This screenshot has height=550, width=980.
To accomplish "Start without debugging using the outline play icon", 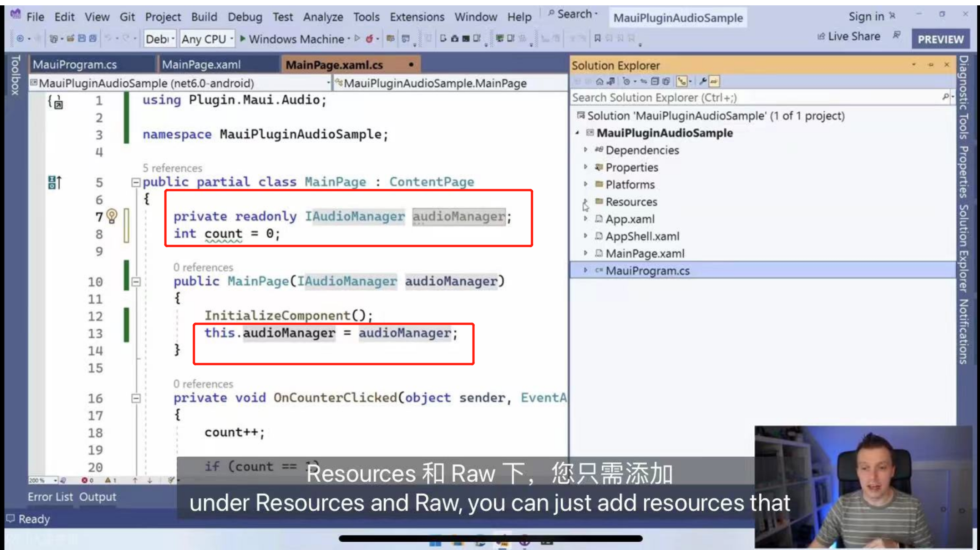I will [357, 38].
